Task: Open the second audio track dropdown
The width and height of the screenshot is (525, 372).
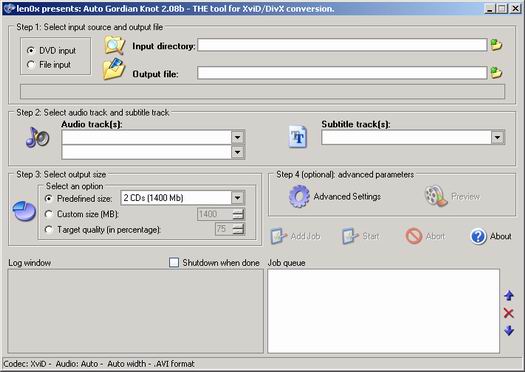Action: click(x=237, y=152)
